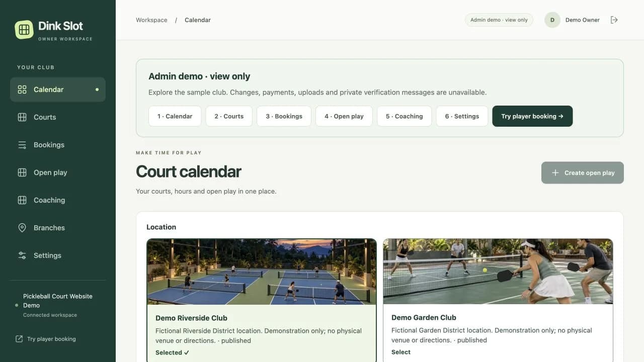Click 'Selected ✓' on Demo Riverside Club card
644x362 pixels.
click(173, 352)
